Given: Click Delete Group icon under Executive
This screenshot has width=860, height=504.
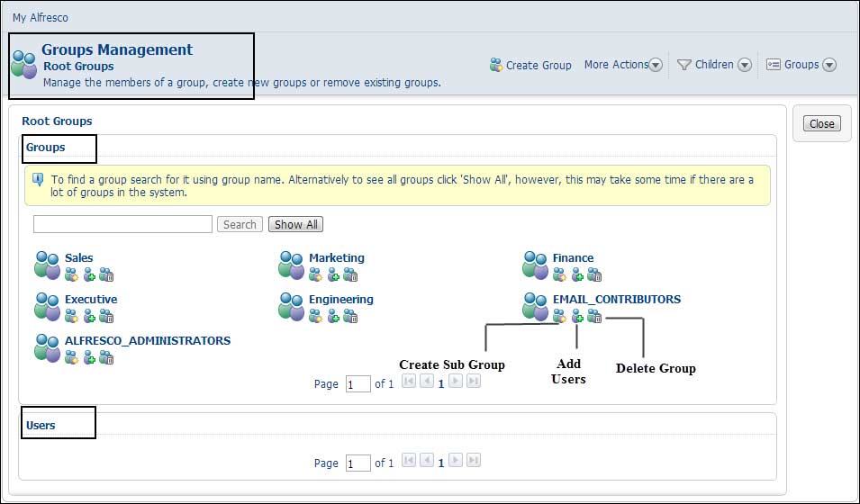Looking at the screenshot, I should pos(106,317).
